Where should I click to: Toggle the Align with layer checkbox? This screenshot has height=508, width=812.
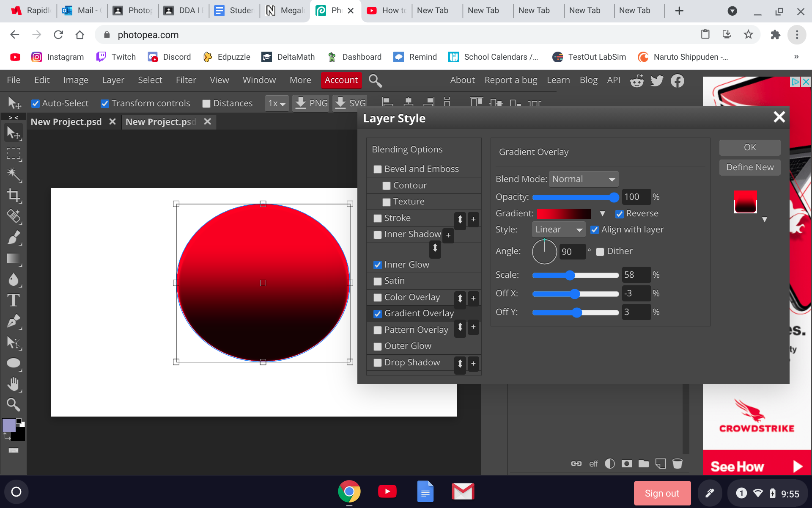click(x=596, y=229)
